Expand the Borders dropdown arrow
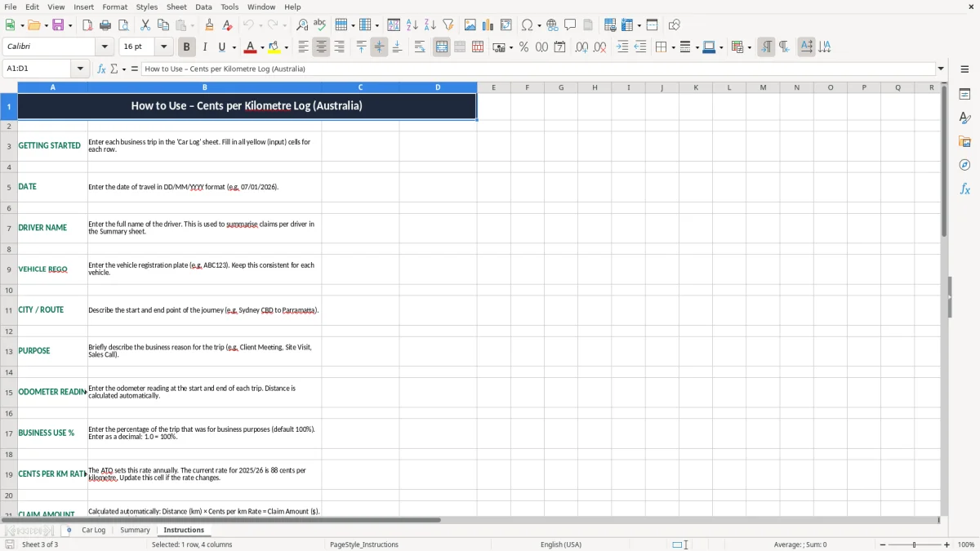 [x=672, y=47]
